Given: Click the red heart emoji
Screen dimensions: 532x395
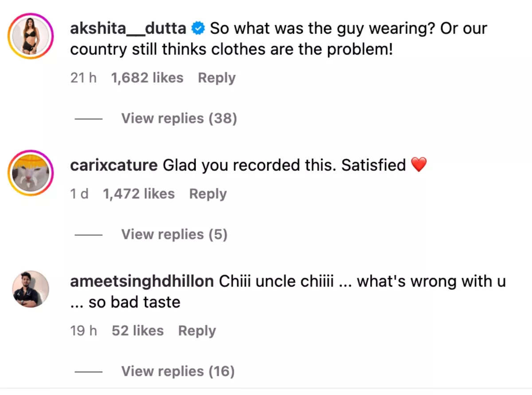Looking at the screenshot, I should tap(419, 166).
